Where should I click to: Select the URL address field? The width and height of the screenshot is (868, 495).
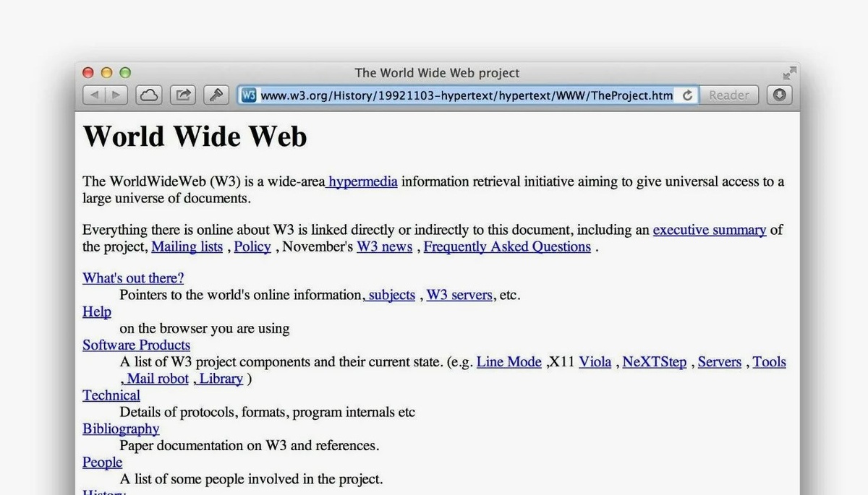click(467, 95)
